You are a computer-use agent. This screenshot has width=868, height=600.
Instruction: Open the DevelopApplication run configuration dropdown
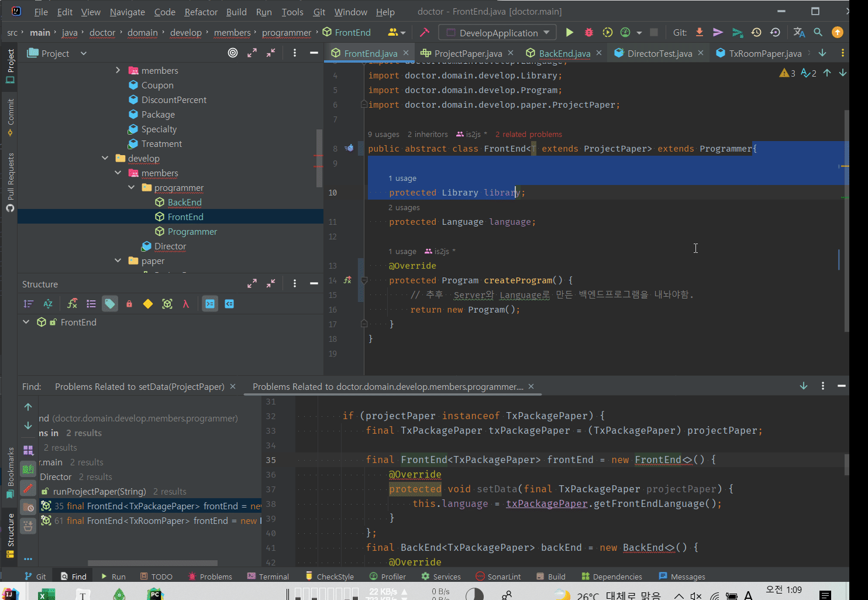pyautogui.click(x=498, y=33)
